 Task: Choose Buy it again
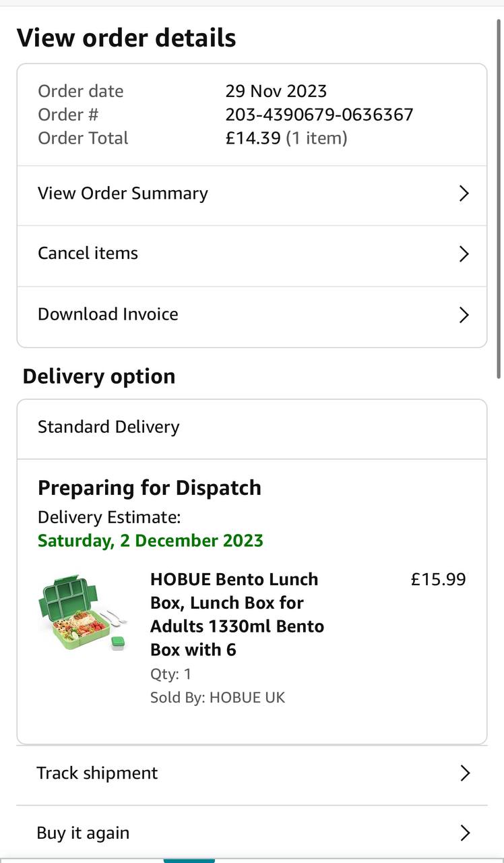pos(83,833)
